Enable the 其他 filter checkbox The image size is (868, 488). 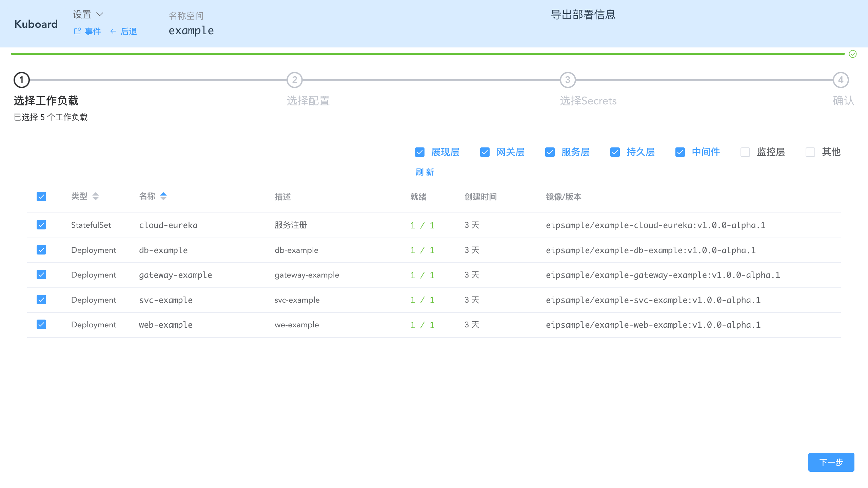[x=810, y=152]
